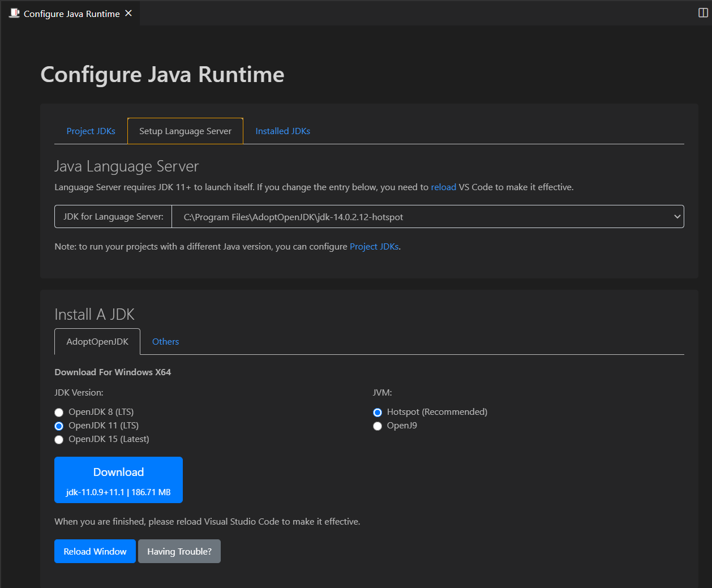
Task: Choose the OpenJDK 8 (LTS) radio button
Action: [59, 412]
